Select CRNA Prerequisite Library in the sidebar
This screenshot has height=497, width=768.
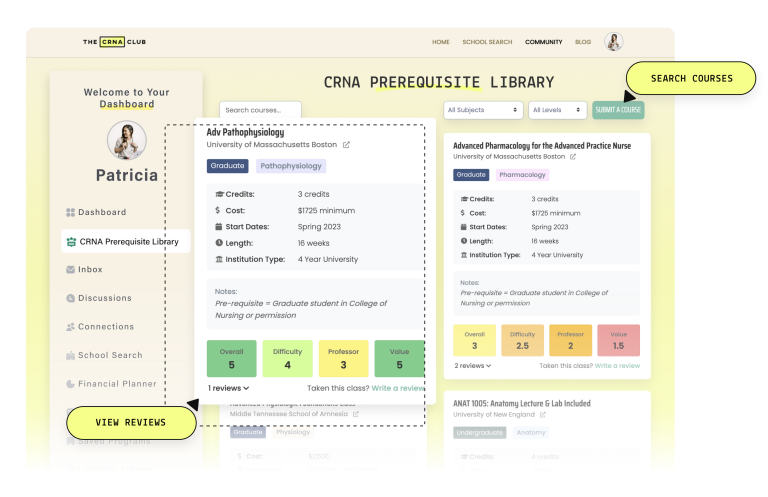(126, 241)
